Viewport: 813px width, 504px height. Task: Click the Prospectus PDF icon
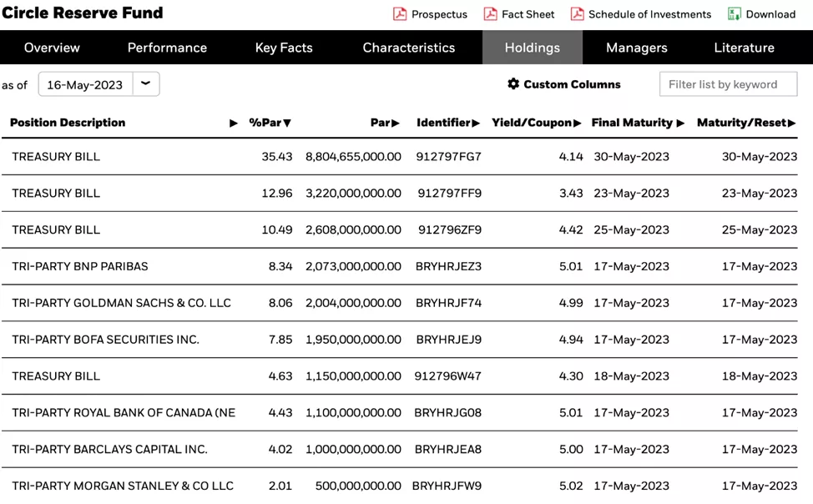(x=400, y=14)
